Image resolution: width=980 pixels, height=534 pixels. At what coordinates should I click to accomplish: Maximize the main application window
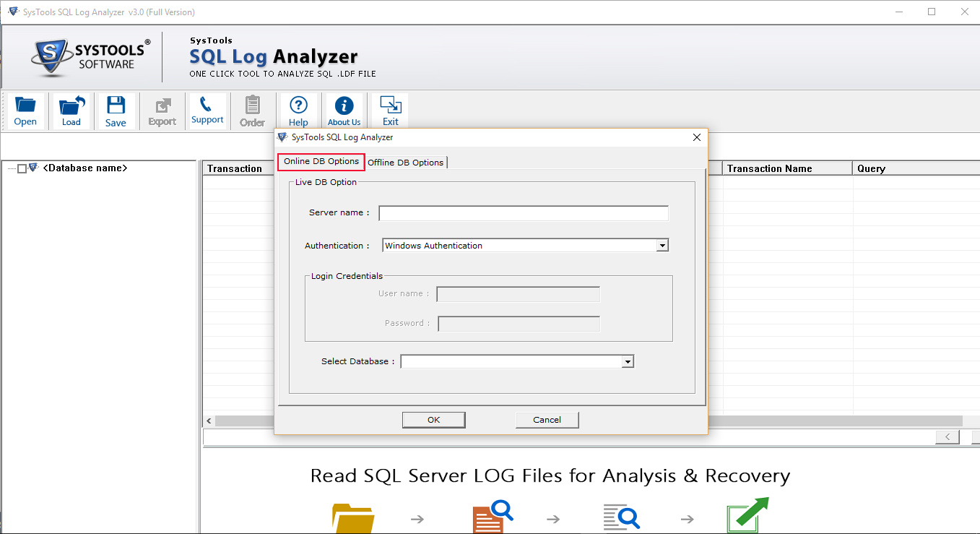pos(932,12)
